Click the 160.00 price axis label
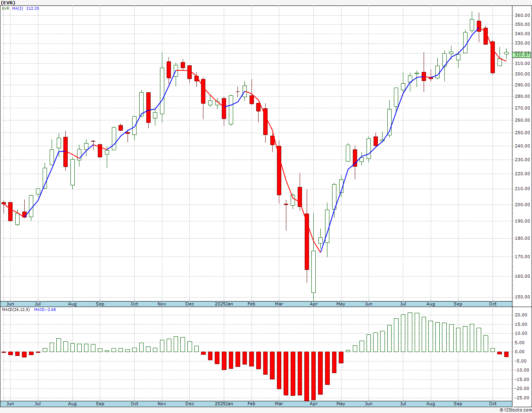 coord(523,276)
